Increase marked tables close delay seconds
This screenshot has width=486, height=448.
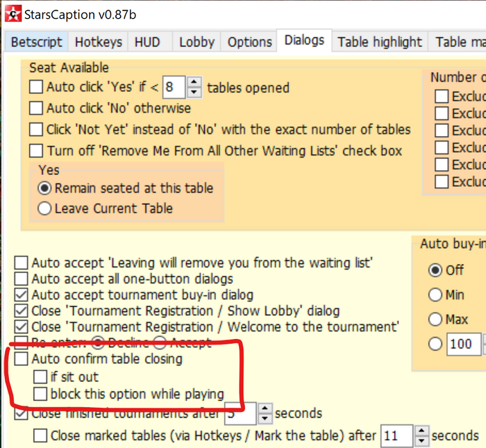(421, 431)
